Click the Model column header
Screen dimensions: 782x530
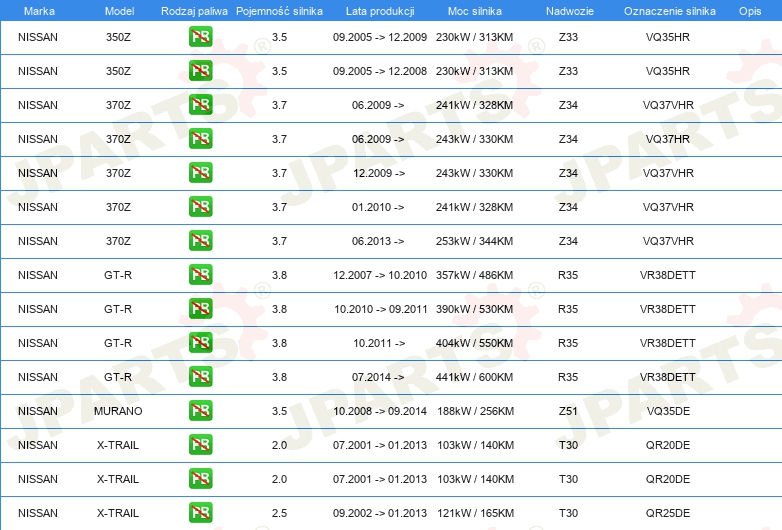119,11
